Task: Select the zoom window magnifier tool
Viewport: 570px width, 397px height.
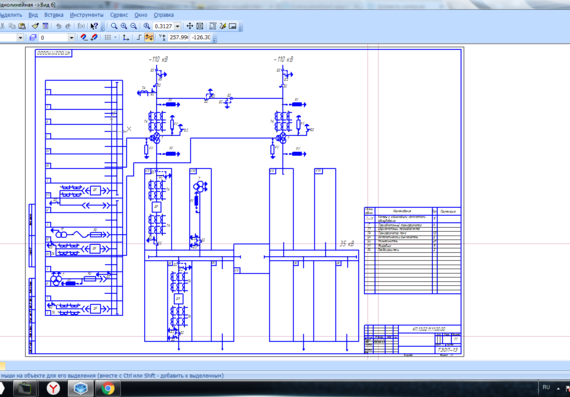Action: [x=114, y=26]
